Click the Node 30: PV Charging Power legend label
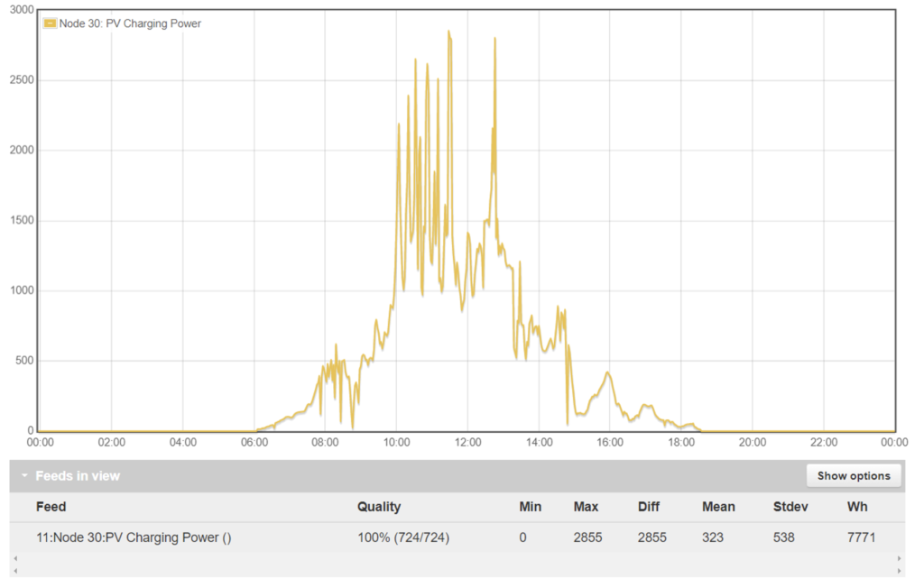924x588 pixels. click(130, 23)
